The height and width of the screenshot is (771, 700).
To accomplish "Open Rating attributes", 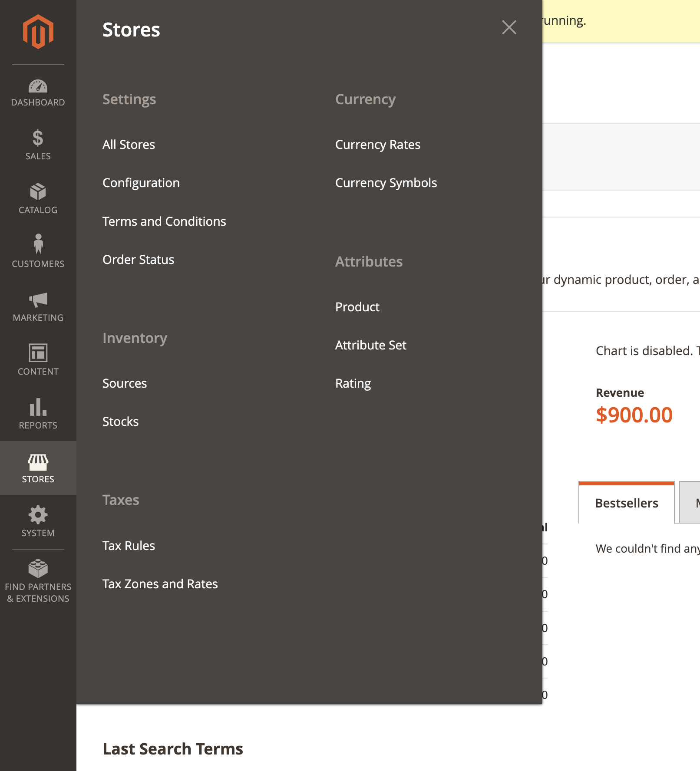I will click(x=353, y=383).
